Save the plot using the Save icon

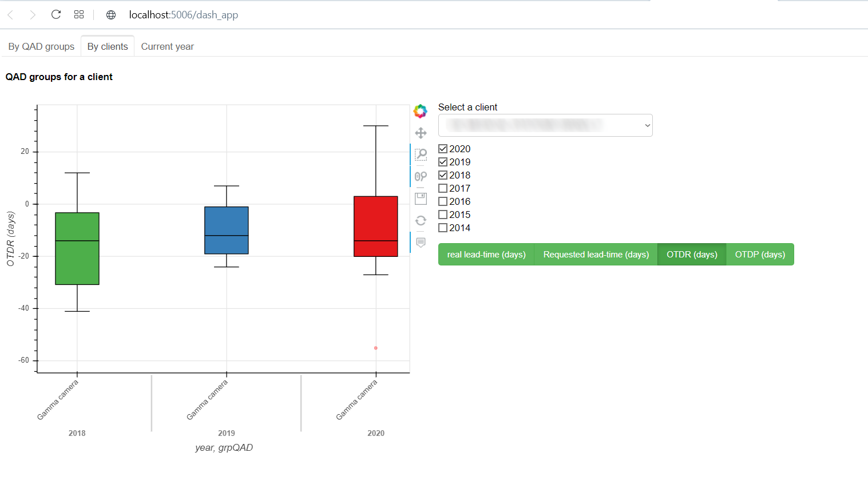[421, 199]
